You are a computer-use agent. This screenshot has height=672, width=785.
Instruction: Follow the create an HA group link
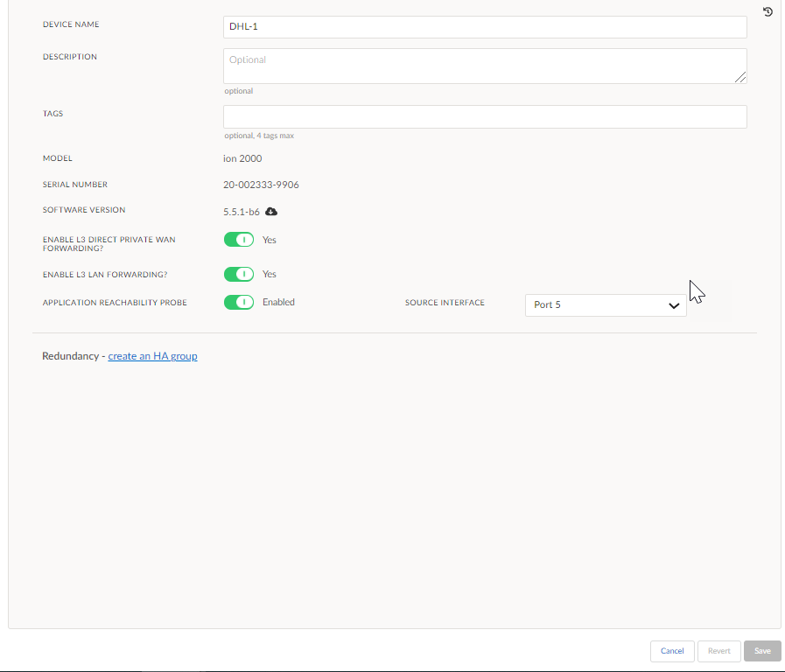(152, 356)
